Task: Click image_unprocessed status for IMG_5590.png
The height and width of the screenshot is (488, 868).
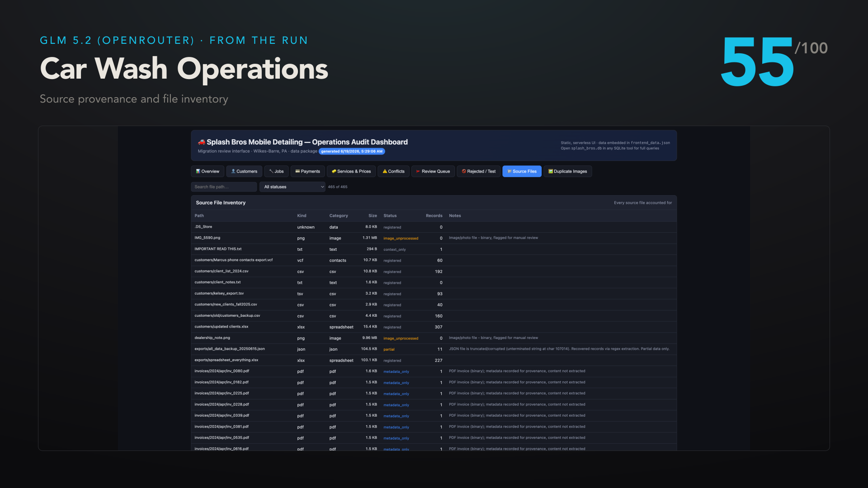Action: [x=401, y=238]
